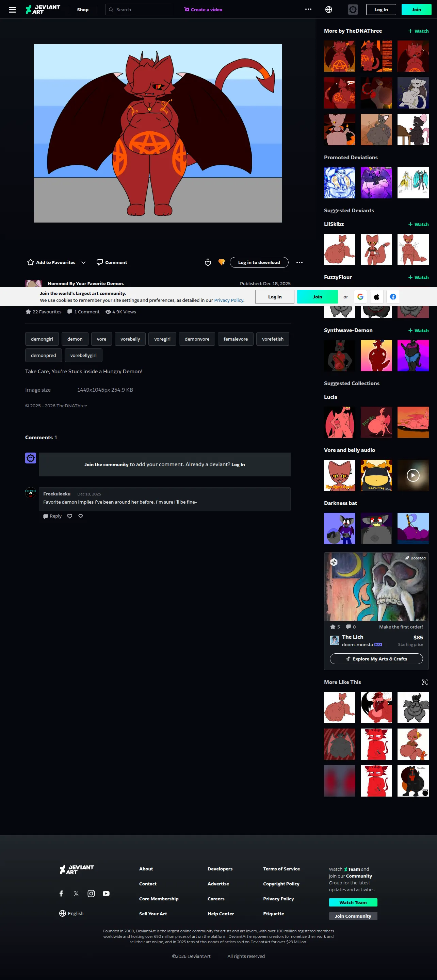437x980 pixels.
Task: Sign in with the Google icon
Action: click(x=360, y=297)
